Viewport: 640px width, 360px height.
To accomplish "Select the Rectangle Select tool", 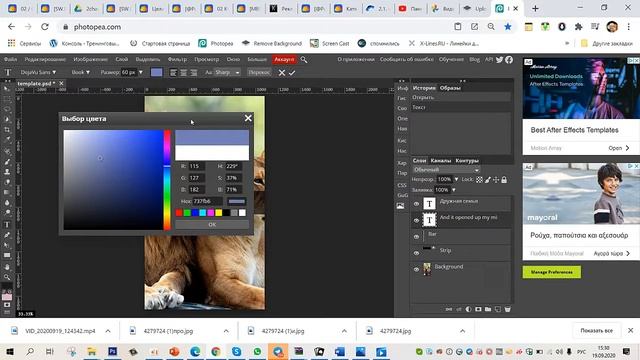I will pos(7,99).
